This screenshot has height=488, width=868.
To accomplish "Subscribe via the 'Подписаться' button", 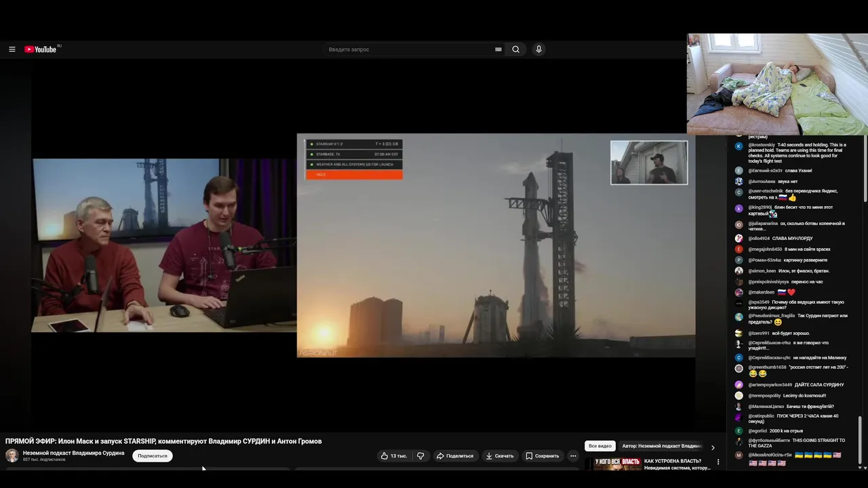I will (153, 456).
